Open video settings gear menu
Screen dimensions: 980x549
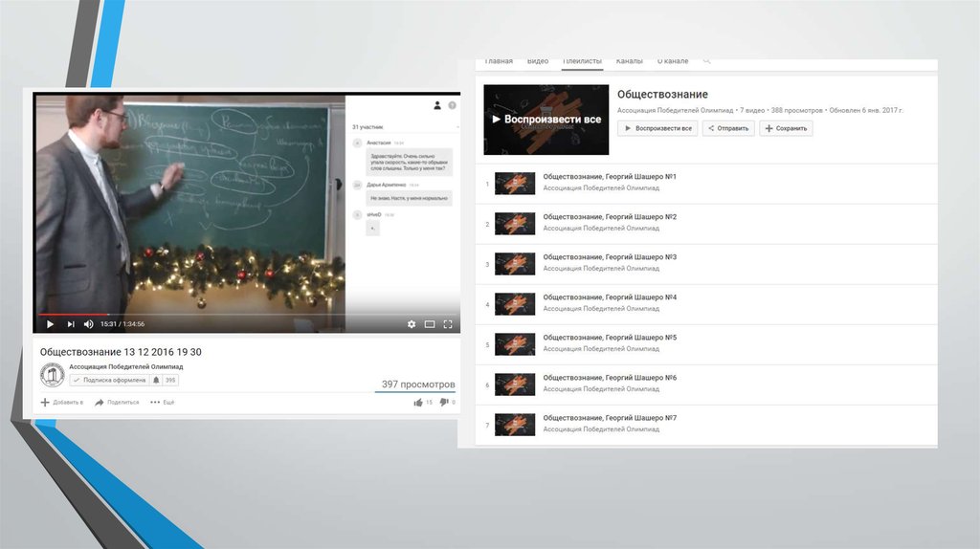[x=412, y=324]
